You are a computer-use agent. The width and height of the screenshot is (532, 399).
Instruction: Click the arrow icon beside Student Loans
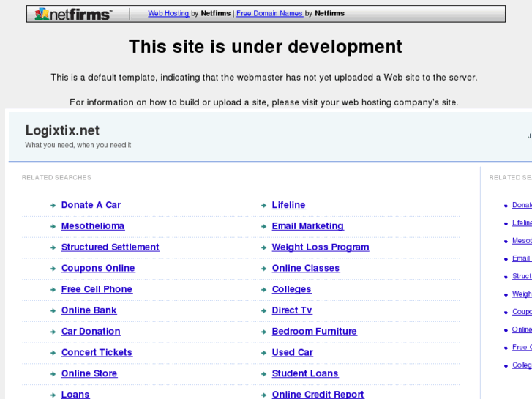coord(263,374)
